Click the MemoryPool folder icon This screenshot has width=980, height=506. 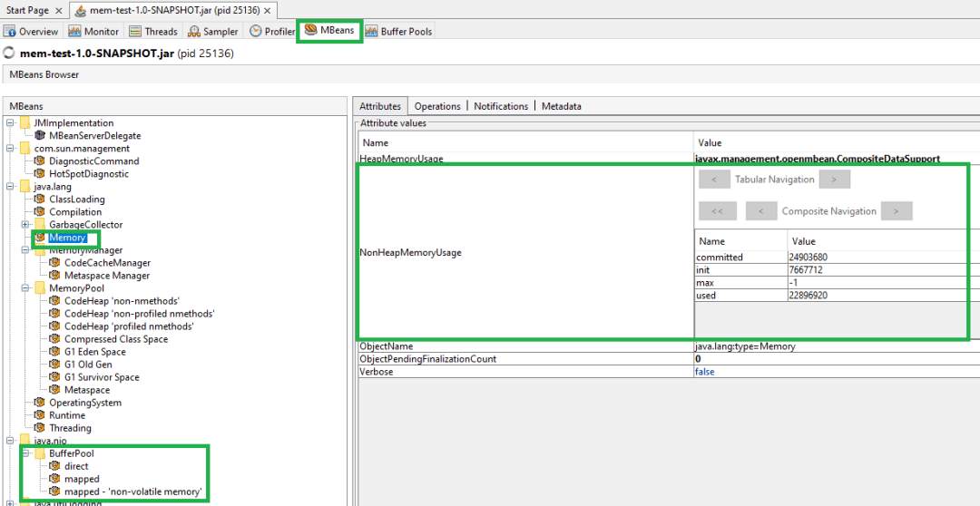point(40,288)
